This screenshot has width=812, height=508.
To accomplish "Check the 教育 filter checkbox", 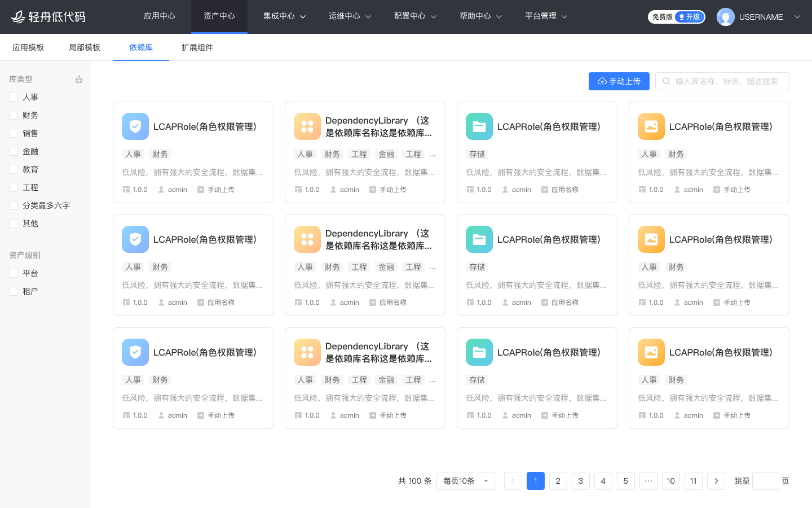I will (14, 169).
